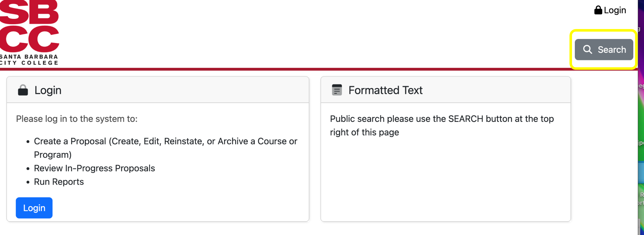Click the 'Run Reports' list item

click(59, 182)
